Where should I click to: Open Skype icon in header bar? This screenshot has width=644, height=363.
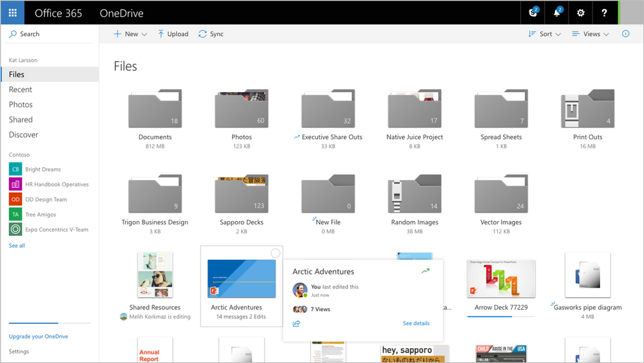[x=532, y=13]
